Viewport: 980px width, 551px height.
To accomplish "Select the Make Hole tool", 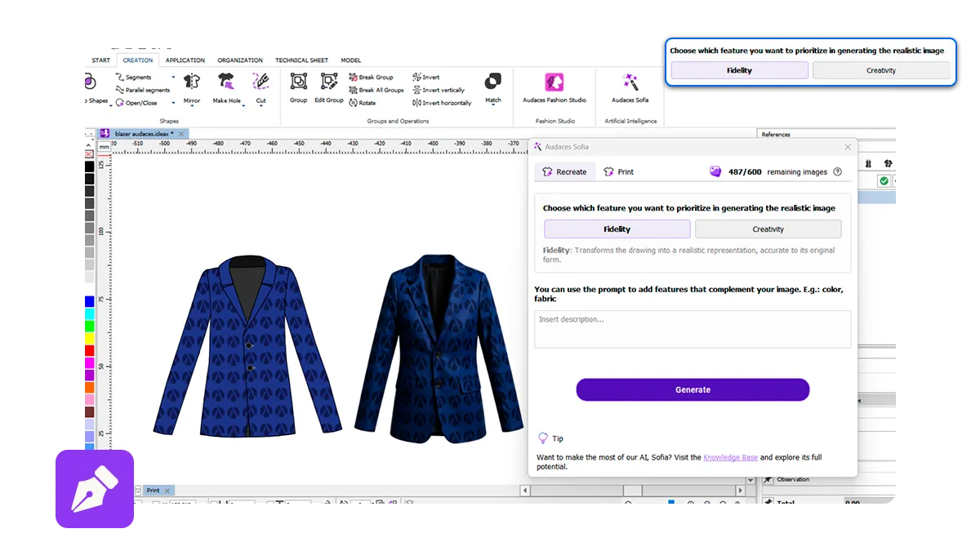I will point(226,88).
